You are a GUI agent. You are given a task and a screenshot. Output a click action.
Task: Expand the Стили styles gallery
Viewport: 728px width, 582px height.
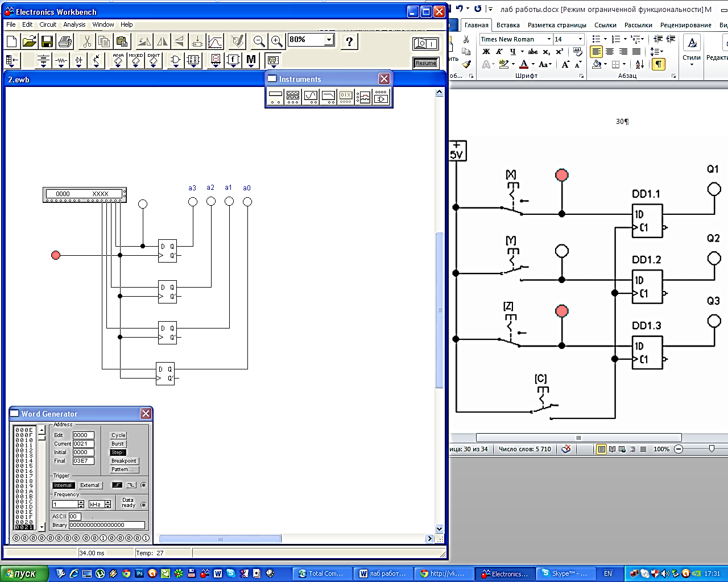click(692, 51)
